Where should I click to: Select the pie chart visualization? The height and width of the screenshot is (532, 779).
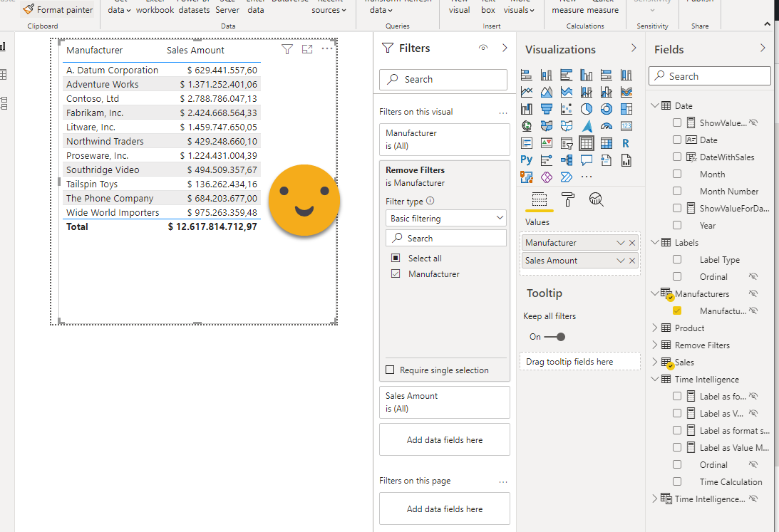click(x=587, y=109)
